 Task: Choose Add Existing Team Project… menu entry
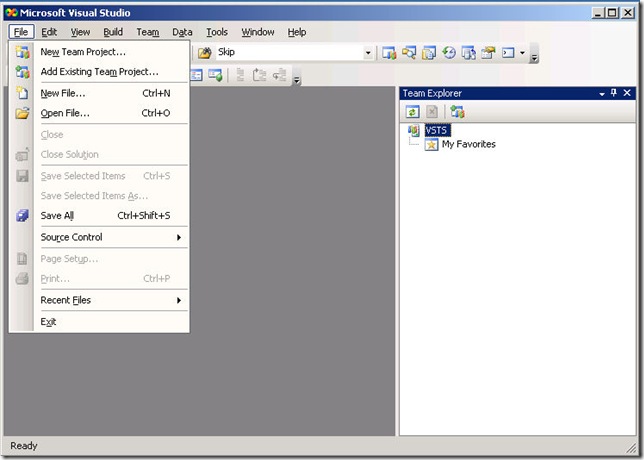(x=111, y=71)
